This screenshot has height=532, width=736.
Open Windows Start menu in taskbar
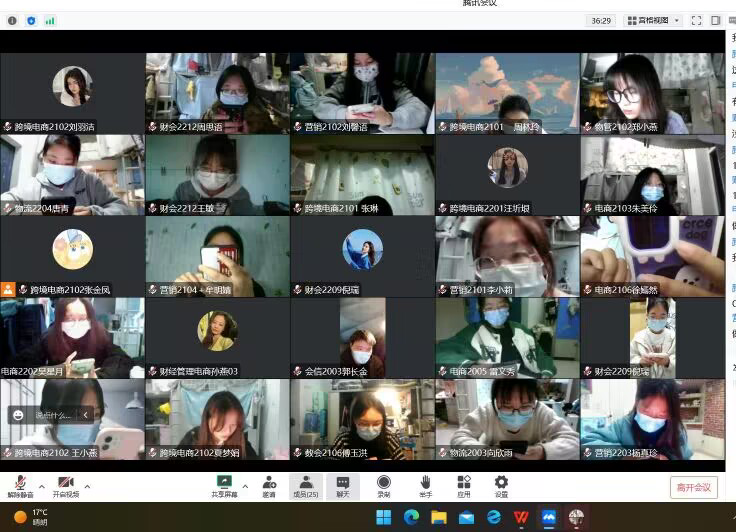point(383,517)
